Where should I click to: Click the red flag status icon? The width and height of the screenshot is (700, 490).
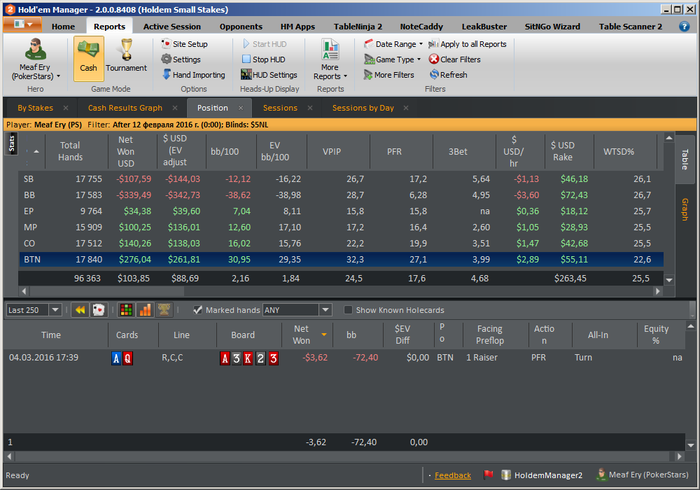tap(488, 475)
